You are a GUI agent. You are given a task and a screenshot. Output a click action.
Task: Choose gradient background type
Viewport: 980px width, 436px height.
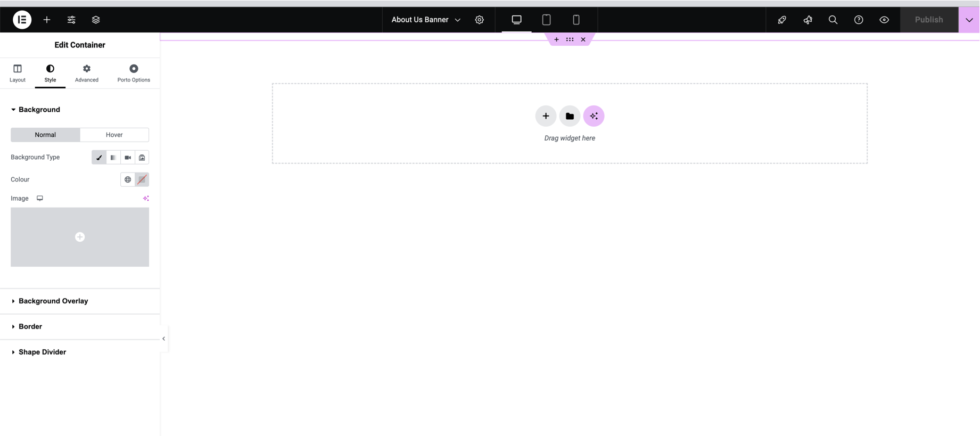tap(113, 158)
